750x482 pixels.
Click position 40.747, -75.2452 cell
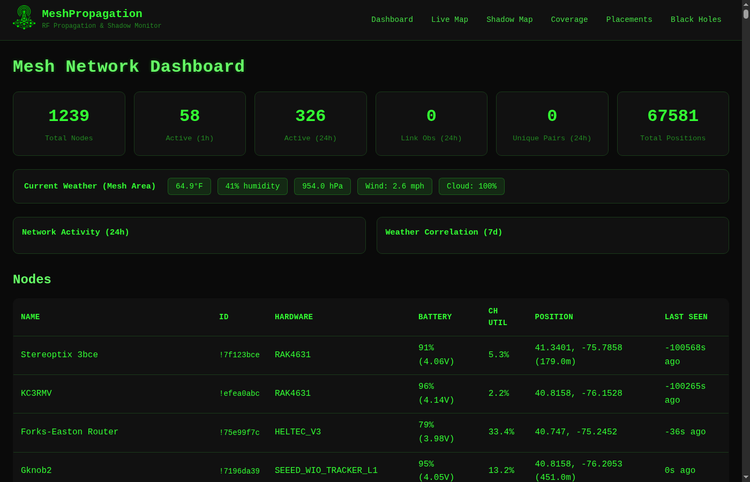tap(576, 432)
